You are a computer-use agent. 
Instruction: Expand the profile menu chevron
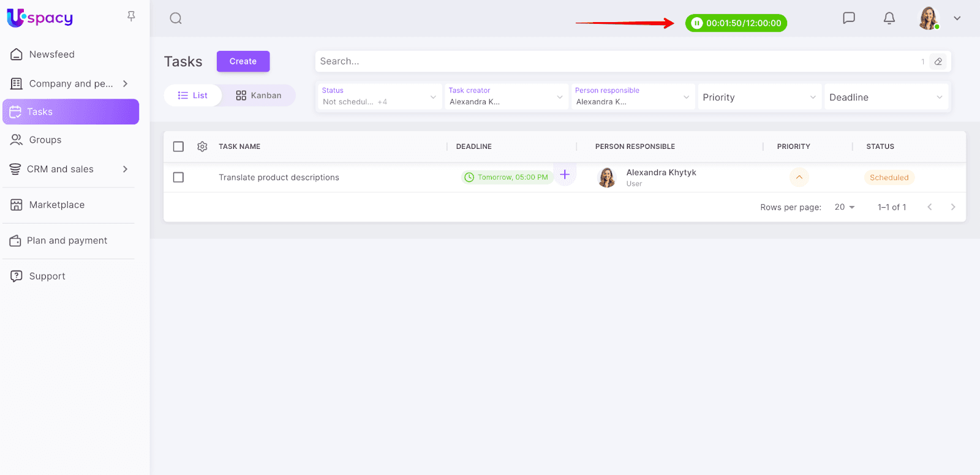[x=957, y=18]
